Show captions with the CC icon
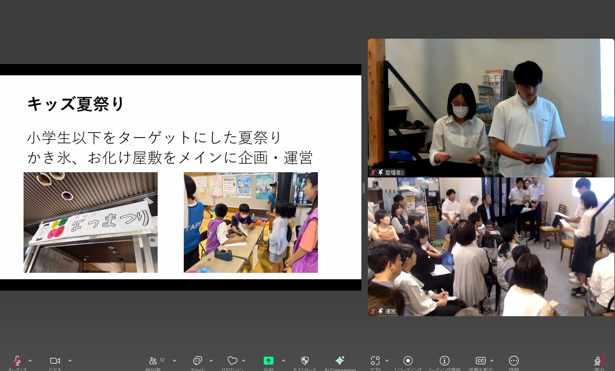Screen dimensions: 615x371 click(480, 360)
